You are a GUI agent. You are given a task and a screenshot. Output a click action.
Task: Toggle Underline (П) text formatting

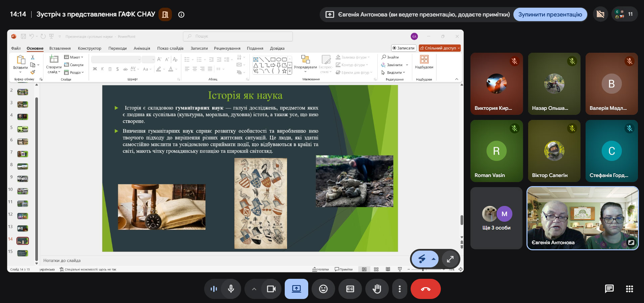pyautogui.click(x=110, y=69)
